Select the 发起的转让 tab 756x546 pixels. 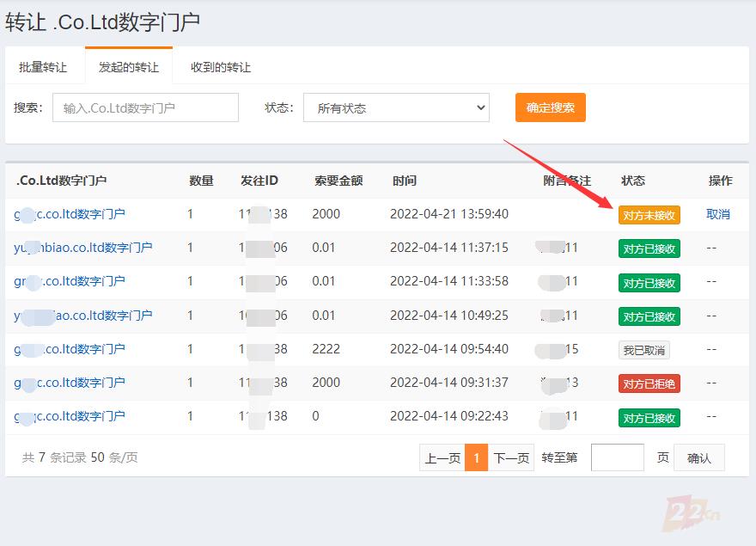pos(129,67)
